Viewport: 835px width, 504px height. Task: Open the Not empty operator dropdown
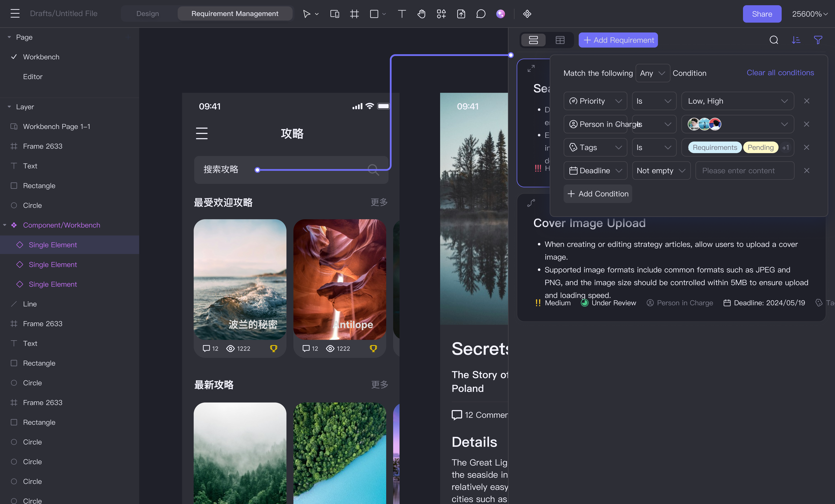click(661, 171)
